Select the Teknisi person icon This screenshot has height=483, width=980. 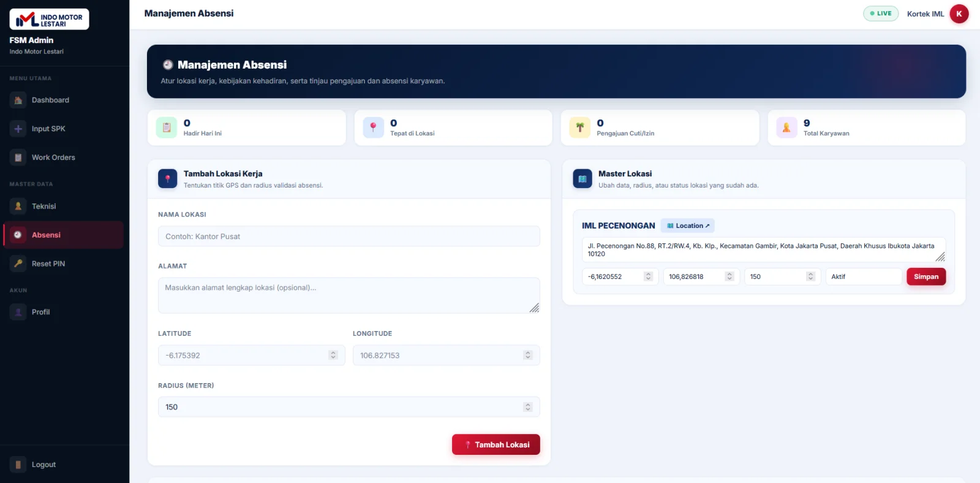coord(18,206)
